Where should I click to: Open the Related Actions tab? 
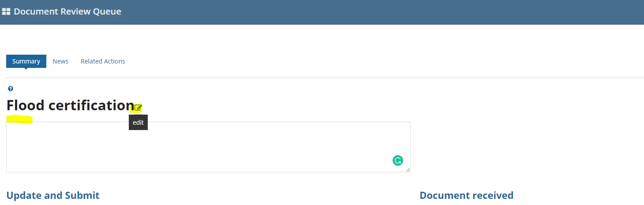(x=103, y=61)
